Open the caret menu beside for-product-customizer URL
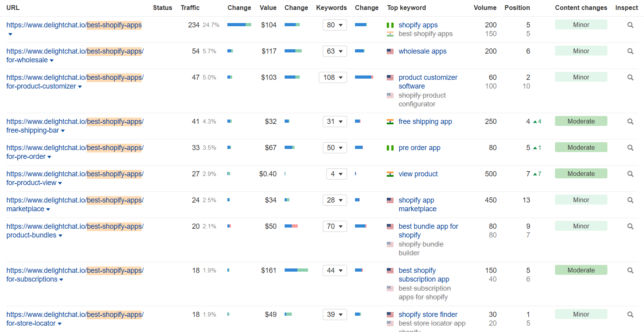 click(80, 87)
